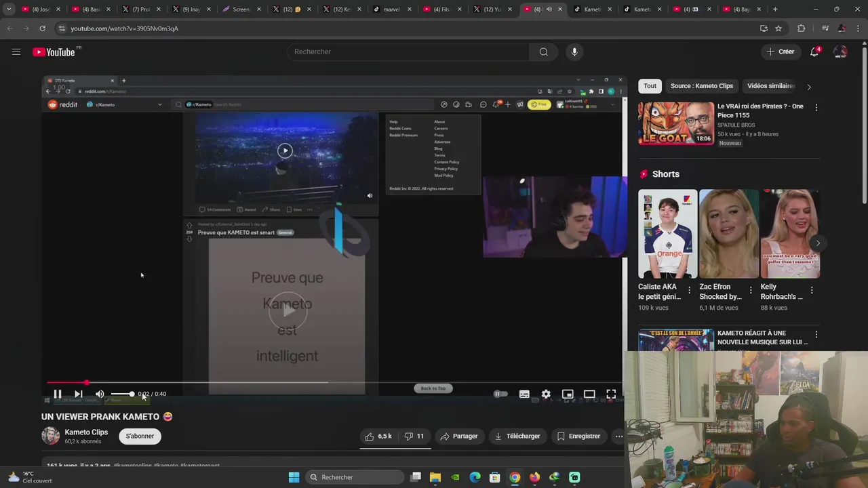Switch to the Screen tab
868x488 pixels.
pyautogui.click(x=241, y=9)
